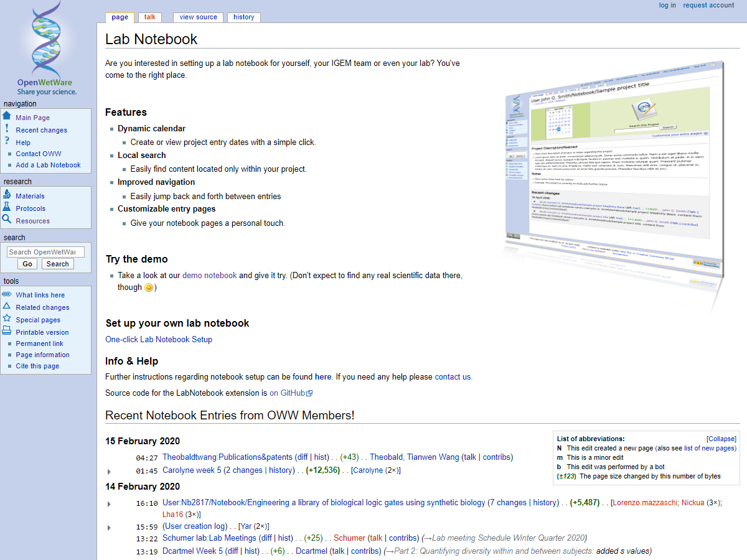Collapse the List of abbreviations box
This screenshot has height=560, width=747.
[721, 439]
